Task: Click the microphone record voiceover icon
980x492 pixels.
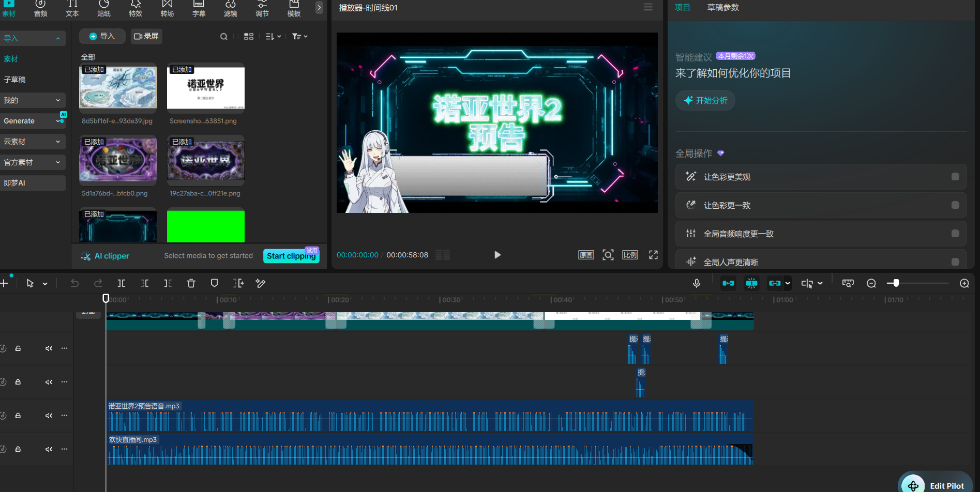Action: tap(697, 283)
